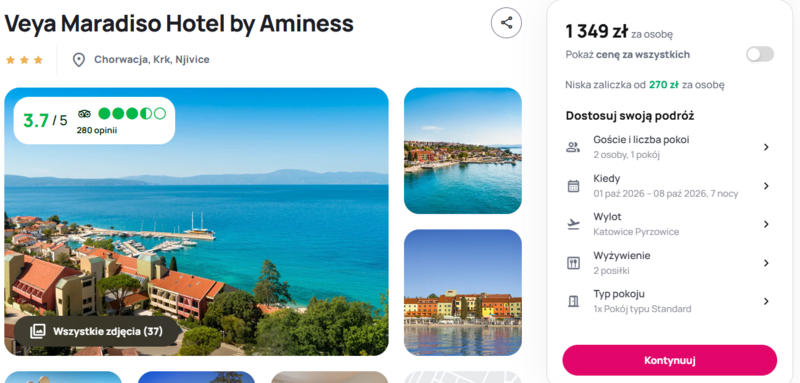
Task: Click the location pin icon
Action: click(79, 60)
